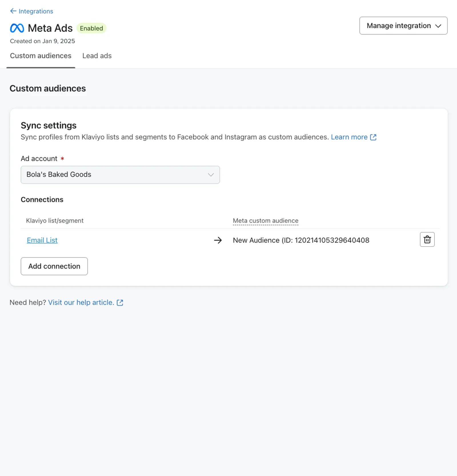Click Add connection button

coord(54,266)
